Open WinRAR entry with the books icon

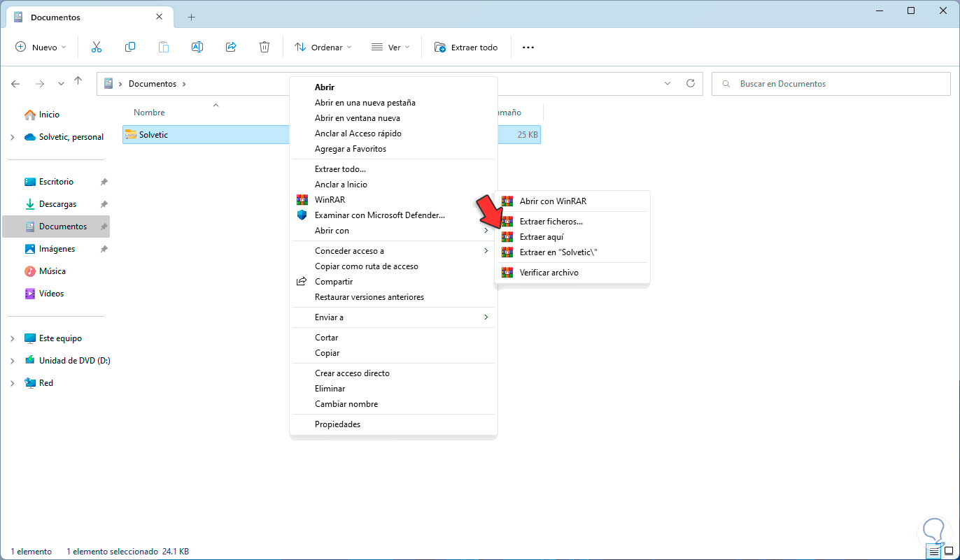click(393, 200)
